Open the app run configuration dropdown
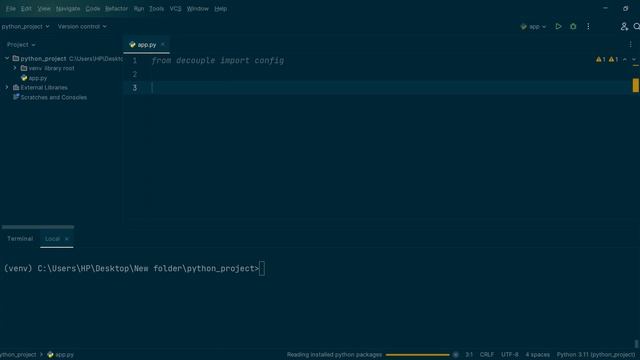The width and height of the screenshot is (640, 360). (533, 27)
